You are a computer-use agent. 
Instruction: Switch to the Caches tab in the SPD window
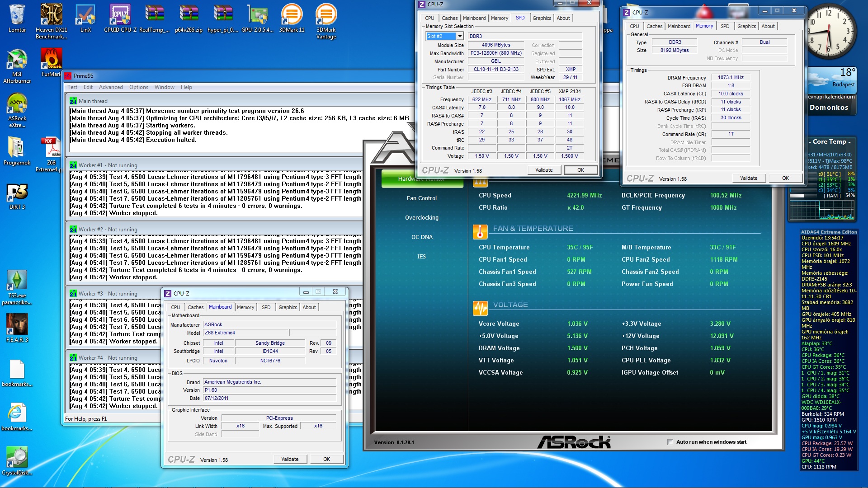pyautogui.click(x=449, y=18)
